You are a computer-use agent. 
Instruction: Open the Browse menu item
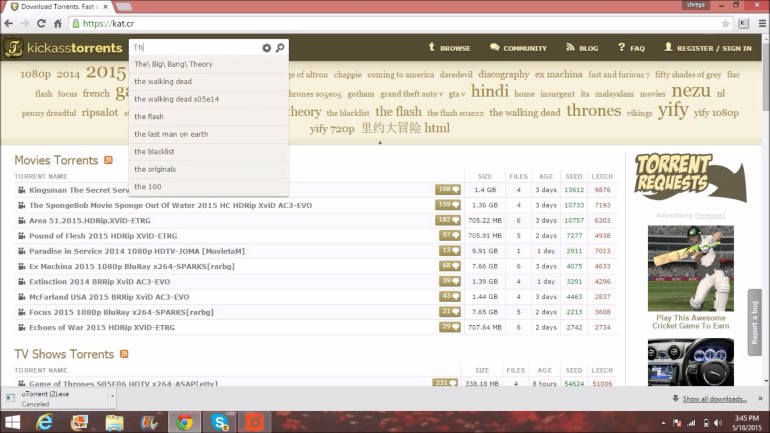point(448,48)
